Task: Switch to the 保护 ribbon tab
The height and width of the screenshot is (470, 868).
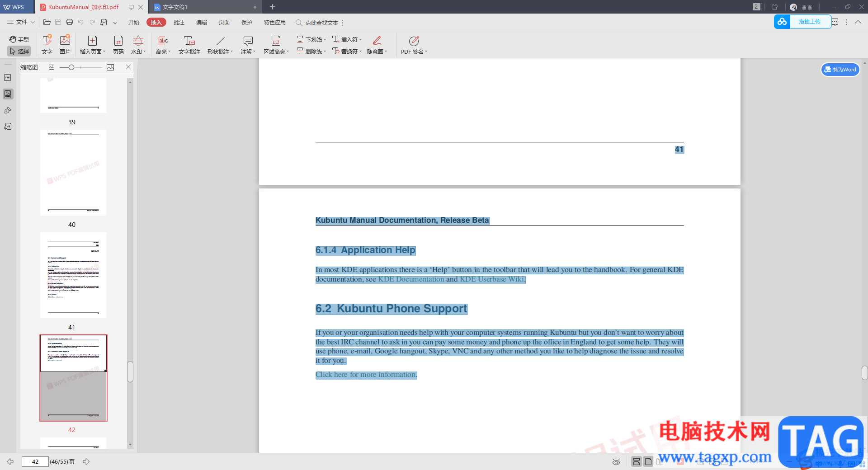Action: 247,22
